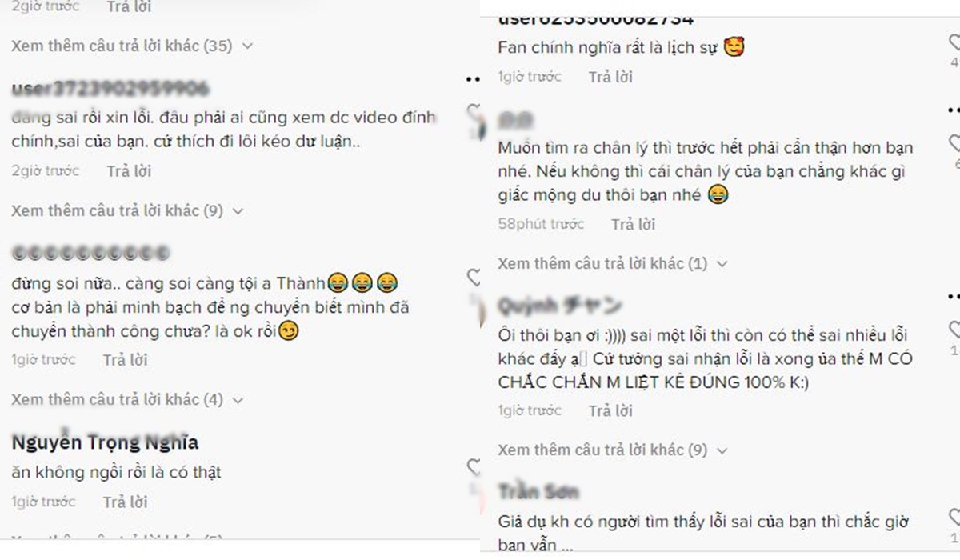Like the 'Fan chính nghĩa' comment heart
960x560 pixels.
tap(954, 42)
